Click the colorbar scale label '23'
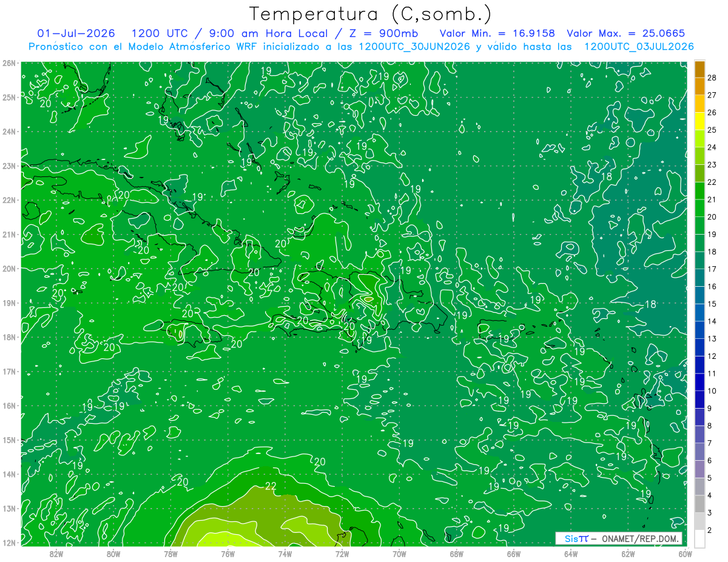The height and width of the screenshot is (562, 728). click(712, 164)
